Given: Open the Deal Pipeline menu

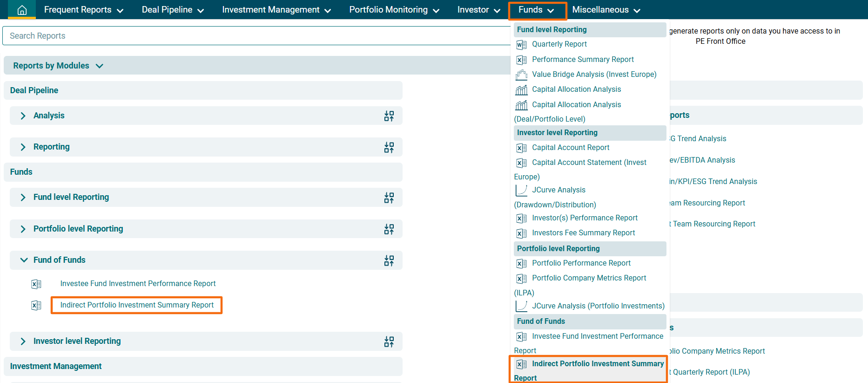Looking at the screenshot, I should click(173, 10).
